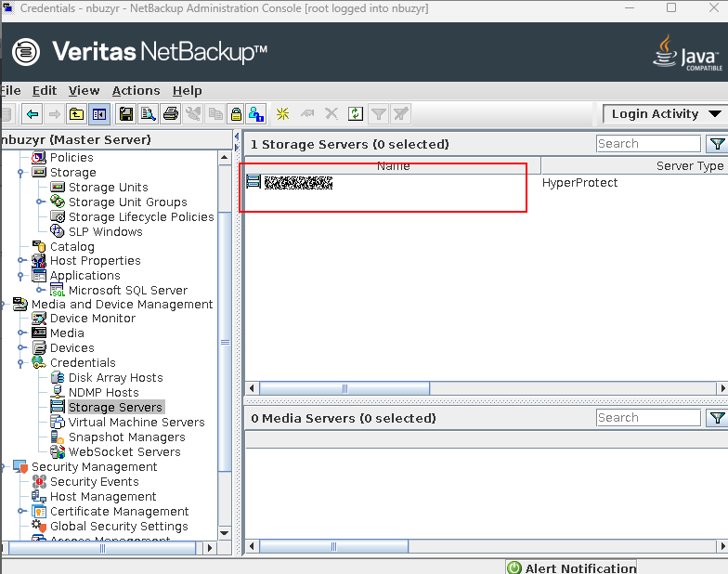Select Microsoft SQL Server node
This screenshot has width=728, height=574.
tap(128, 290)
